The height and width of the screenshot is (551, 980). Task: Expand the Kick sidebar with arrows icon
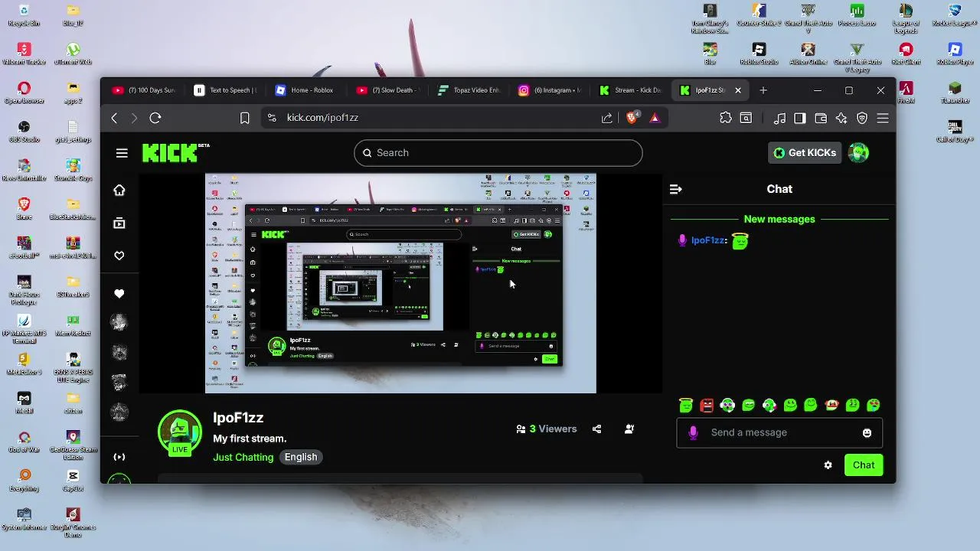point(119,457)
